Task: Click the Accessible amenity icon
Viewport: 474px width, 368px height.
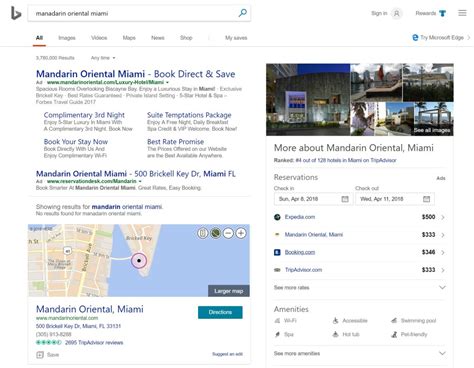Action: 335,321
